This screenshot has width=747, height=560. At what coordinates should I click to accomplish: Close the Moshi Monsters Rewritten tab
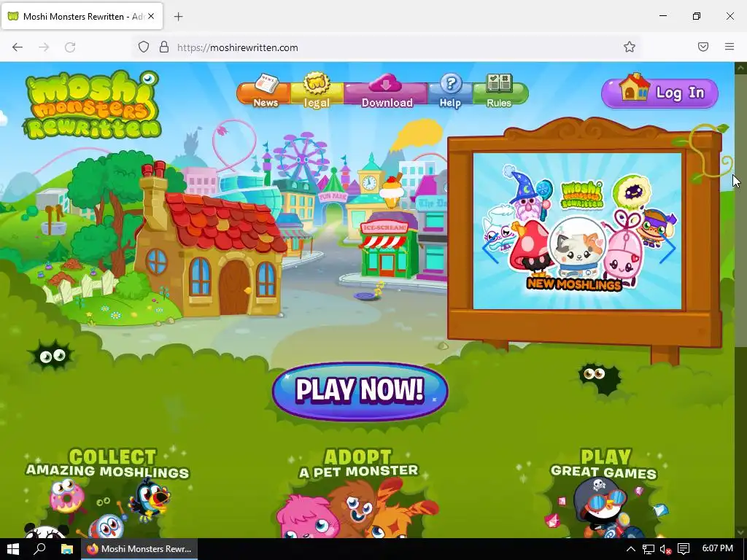tap(151, 16)
